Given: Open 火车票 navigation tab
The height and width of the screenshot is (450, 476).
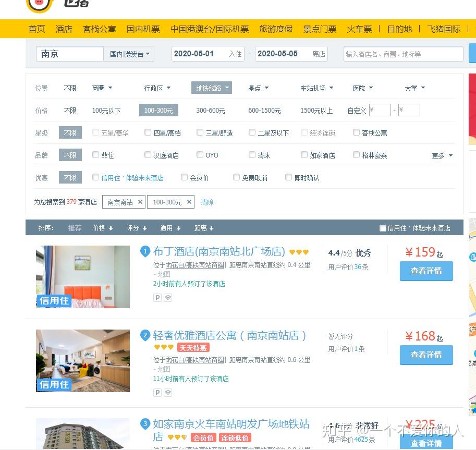Looking at the screenshot, I should tap(359, 29).
